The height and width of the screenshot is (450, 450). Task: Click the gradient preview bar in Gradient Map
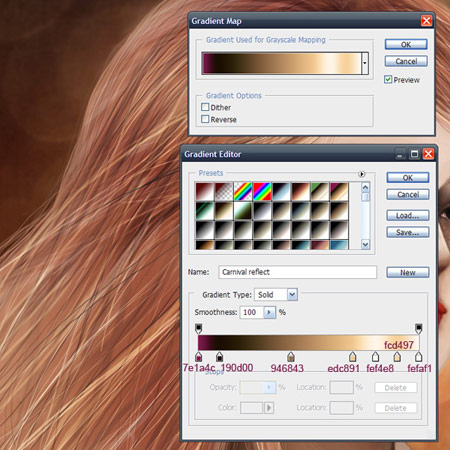[282, 63]
